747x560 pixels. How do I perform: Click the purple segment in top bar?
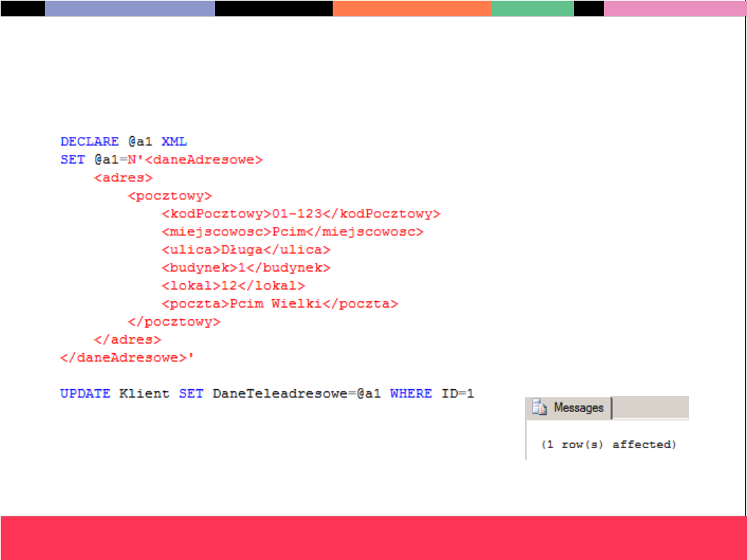click(x=130, y=8)
